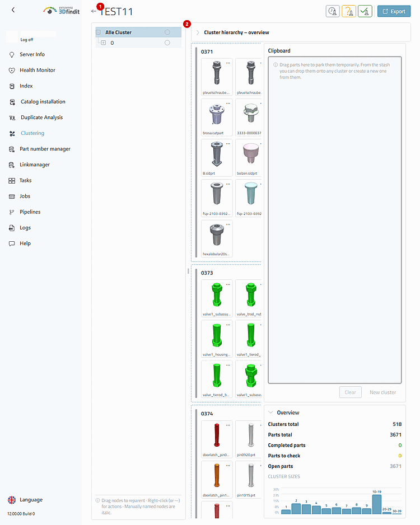Collapse the sidebar with back chevron
Screen dimensions: 420x525
tap(13, 10)
